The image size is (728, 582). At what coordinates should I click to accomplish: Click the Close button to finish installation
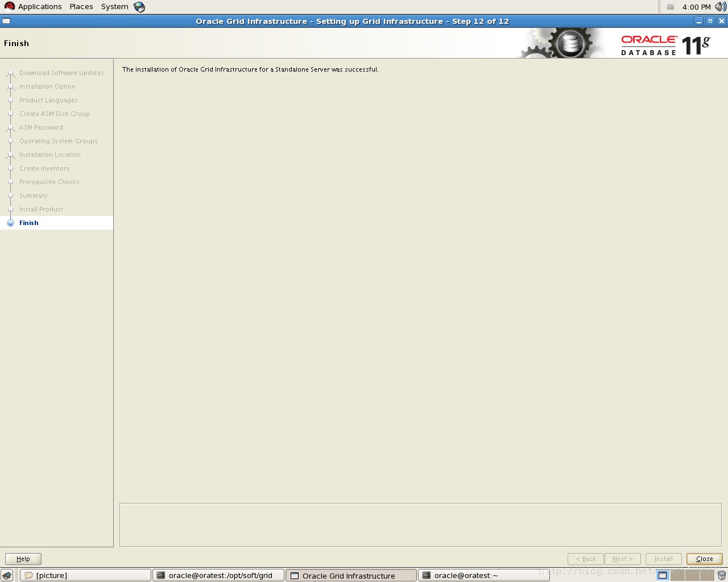704,559
